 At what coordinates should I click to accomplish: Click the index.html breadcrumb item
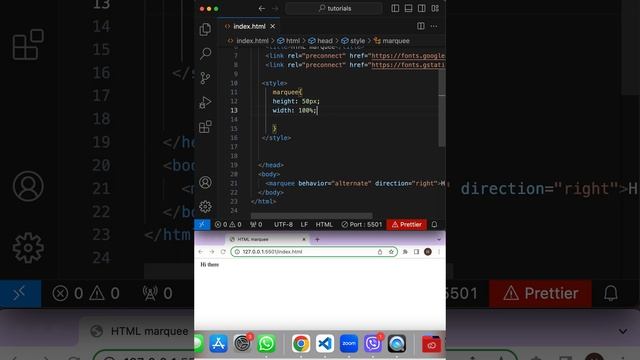(x=248, y=41)
